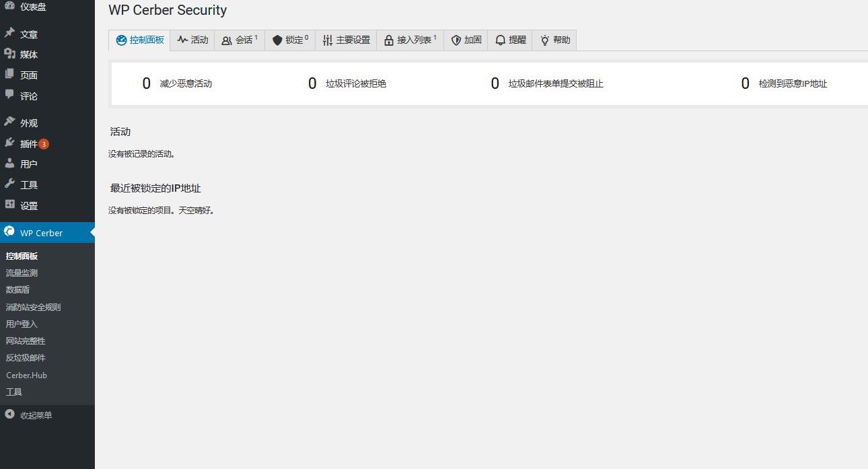The width and height of the screenshot is (868, 469).
Task: Click the 活动 section heading
Action: [x=120, y=132]
